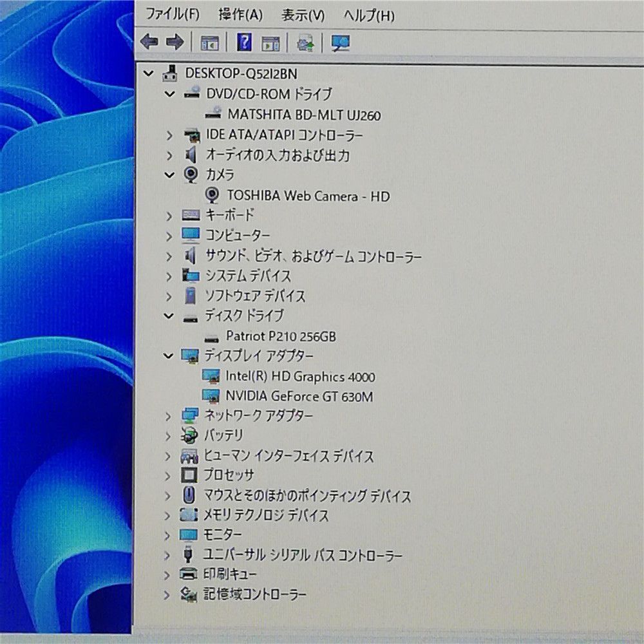Scan for hardware changes monitor icon
644x644 pixels.
pyautogui.click(x=341, y=43)
